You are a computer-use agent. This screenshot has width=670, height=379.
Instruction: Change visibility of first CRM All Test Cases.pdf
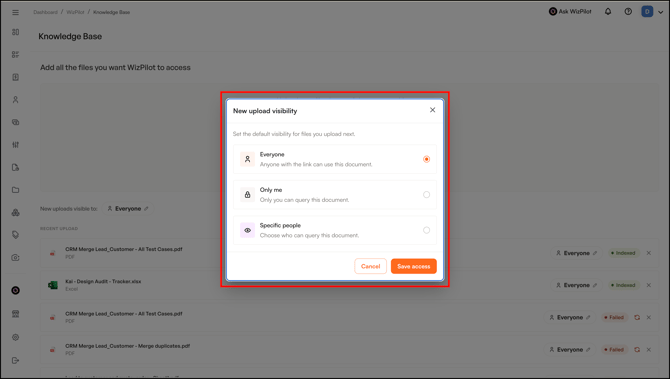point(576,253)
